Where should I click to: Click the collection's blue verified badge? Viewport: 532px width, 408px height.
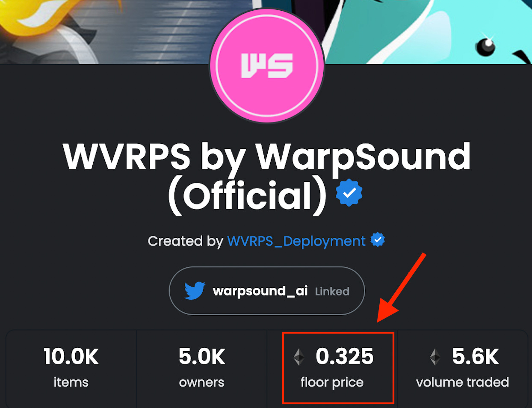(349, 193)
